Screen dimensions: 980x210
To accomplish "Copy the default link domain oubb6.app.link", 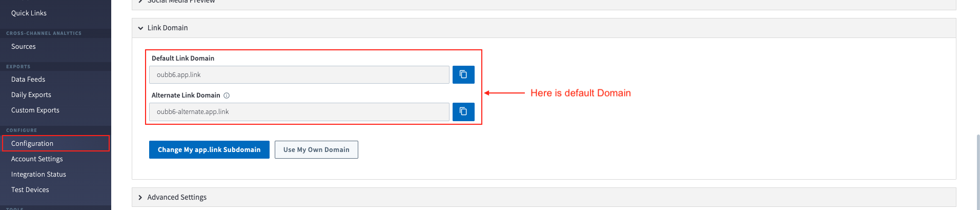I will pos(463,74).
